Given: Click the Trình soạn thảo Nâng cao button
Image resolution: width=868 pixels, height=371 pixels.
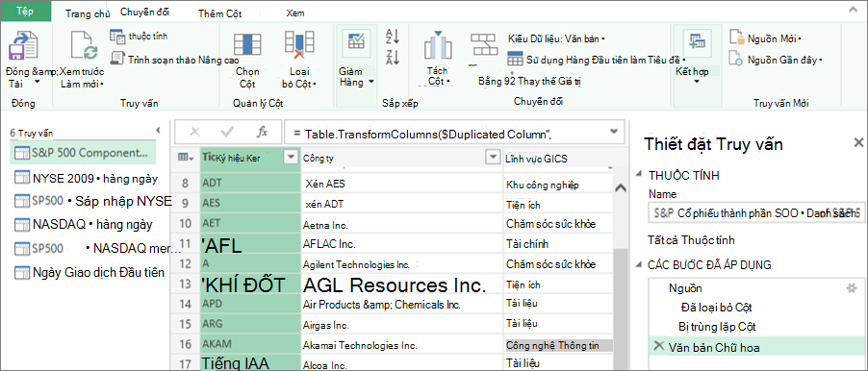Looking at the screenshot, I should coord(175,59).
